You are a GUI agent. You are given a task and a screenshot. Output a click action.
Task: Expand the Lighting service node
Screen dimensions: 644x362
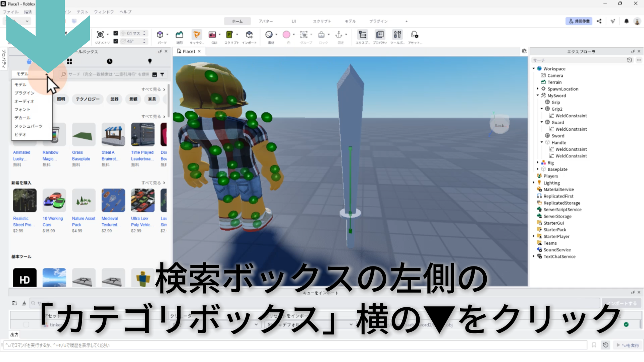pyautogui.click(x=534, y=183)
